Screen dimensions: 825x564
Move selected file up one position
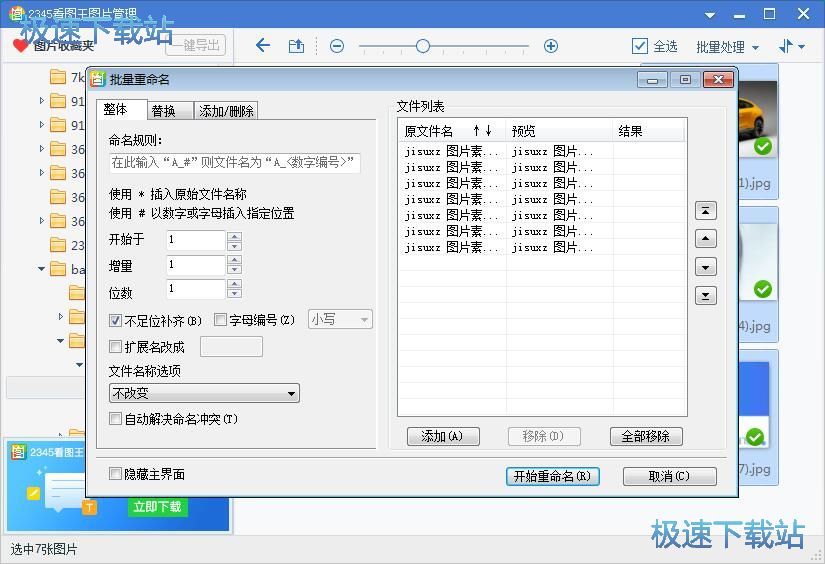(x=706, y=238)
